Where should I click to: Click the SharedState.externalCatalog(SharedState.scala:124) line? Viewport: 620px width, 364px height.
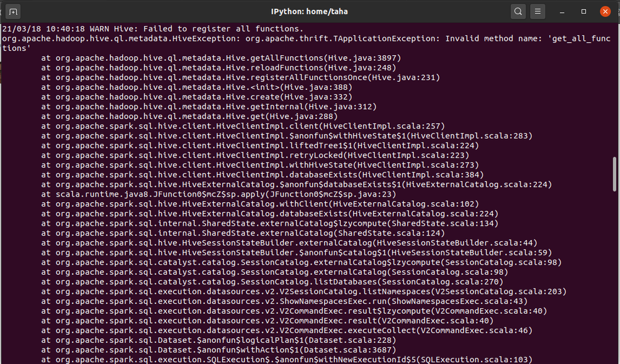[243, 233]
